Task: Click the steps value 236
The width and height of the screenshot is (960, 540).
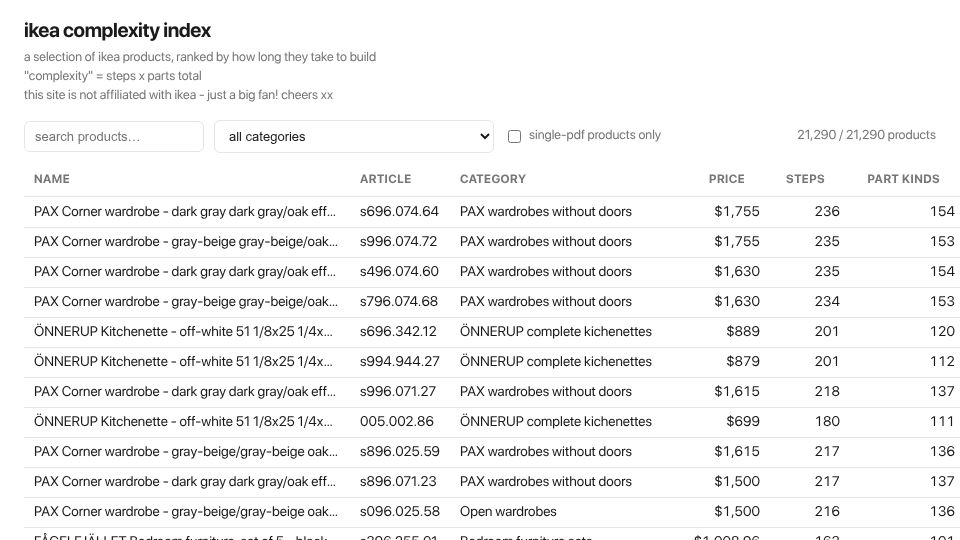Action: [x=827, y=211]
